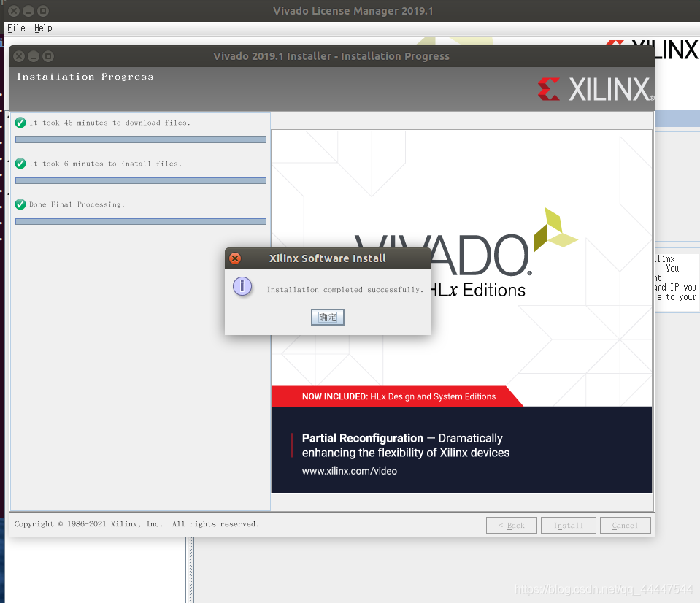Click the green check beside install files status
The image size is (700, 603).
(x=20, y=164)
